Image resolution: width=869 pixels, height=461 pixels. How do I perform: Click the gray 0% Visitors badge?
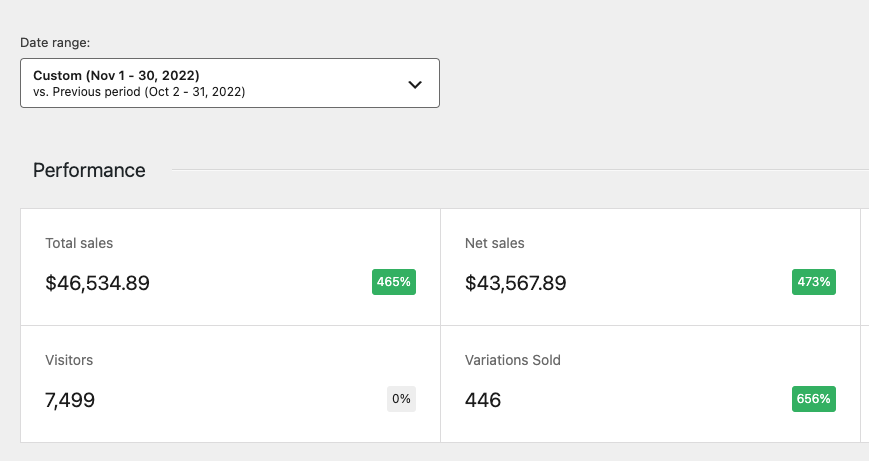point(401,399)
